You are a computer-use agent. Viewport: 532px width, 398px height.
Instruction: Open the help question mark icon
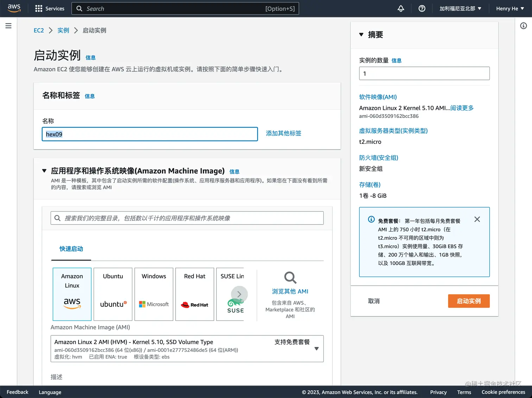click(x=422, y=8)
